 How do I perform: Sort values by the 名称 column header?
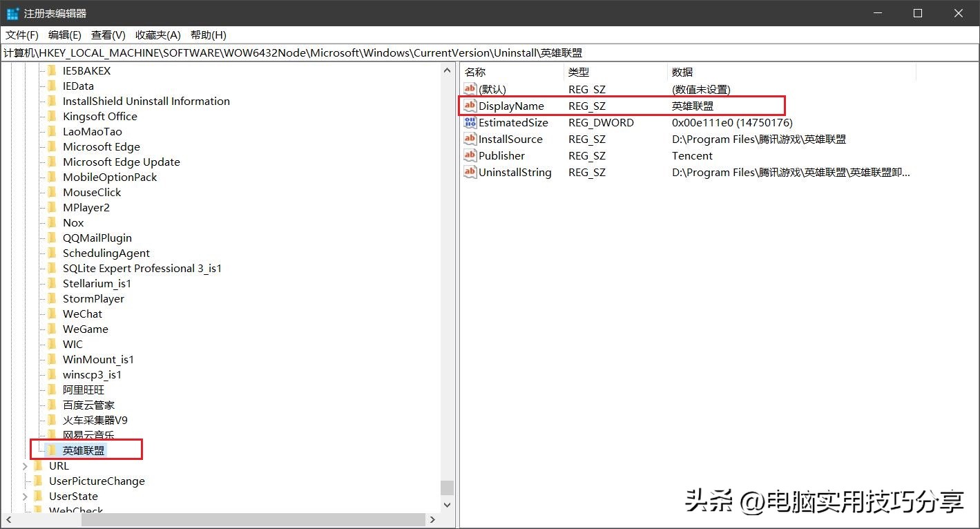[512, 72]
